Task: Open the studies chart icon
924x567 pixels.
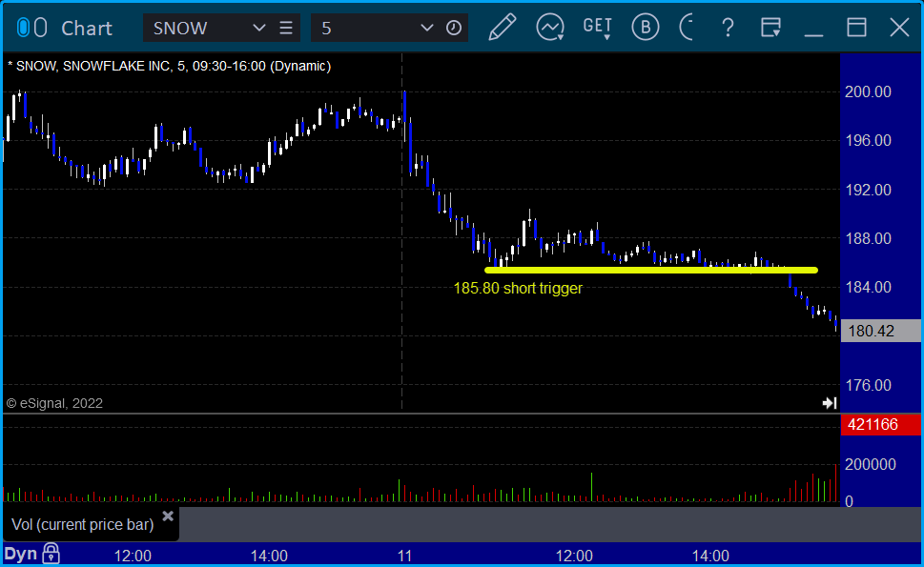Action: pyautogui.click(x=550, y=28)
